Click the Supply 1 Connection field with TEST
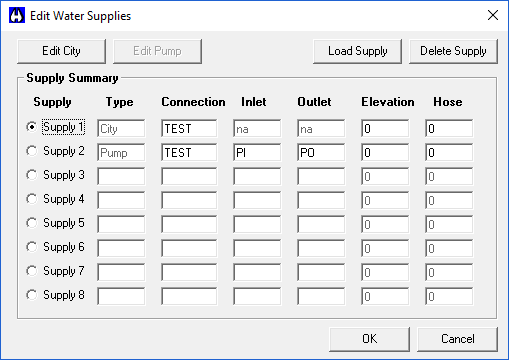Image resolution: width=509 pixels, height=360 pixels. coord(189,128)
